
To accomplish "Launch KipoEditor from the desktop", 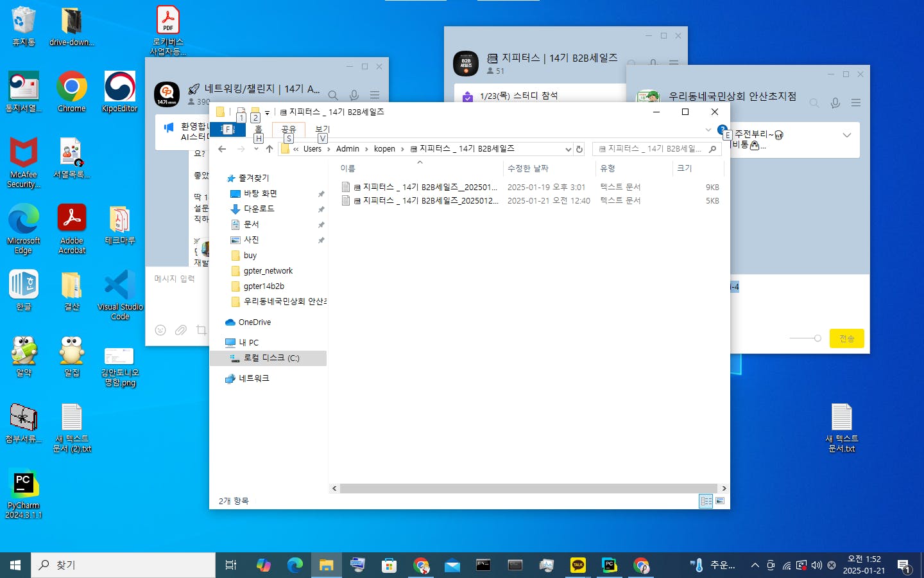I will pos(120,92).
